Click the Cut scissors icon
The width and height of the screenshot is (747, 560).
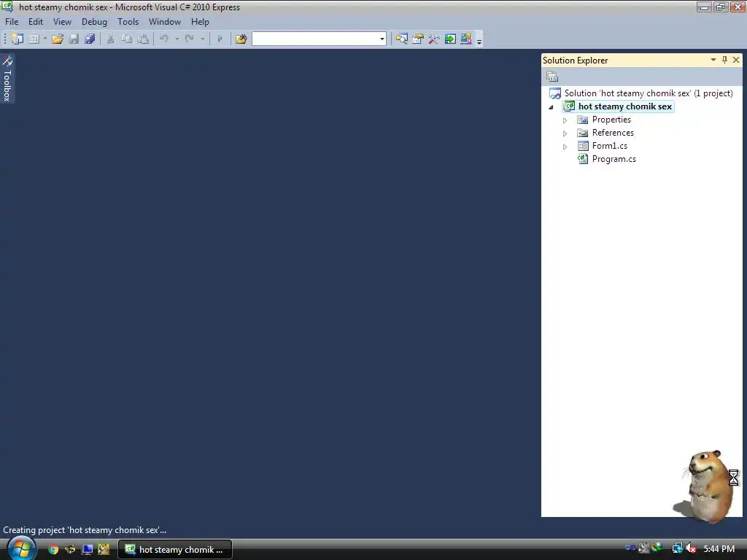pos(111,39)
